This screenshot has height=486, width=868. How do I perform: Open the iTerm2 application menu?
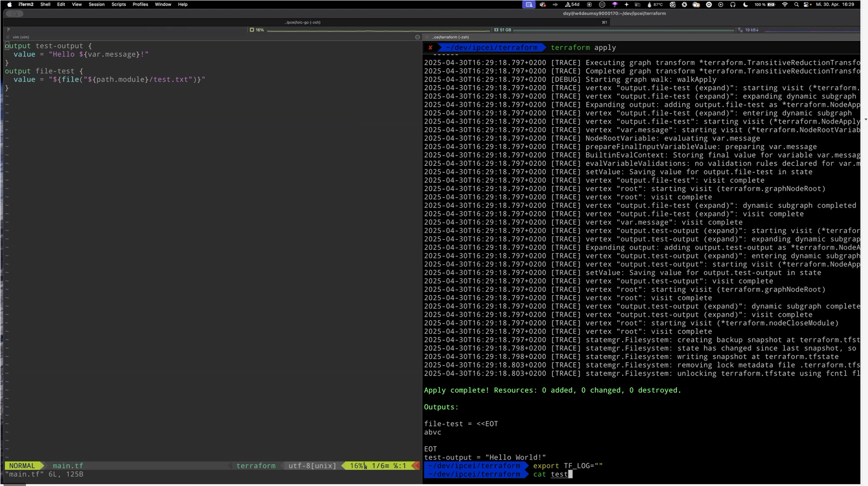click(x=26, y=4)
